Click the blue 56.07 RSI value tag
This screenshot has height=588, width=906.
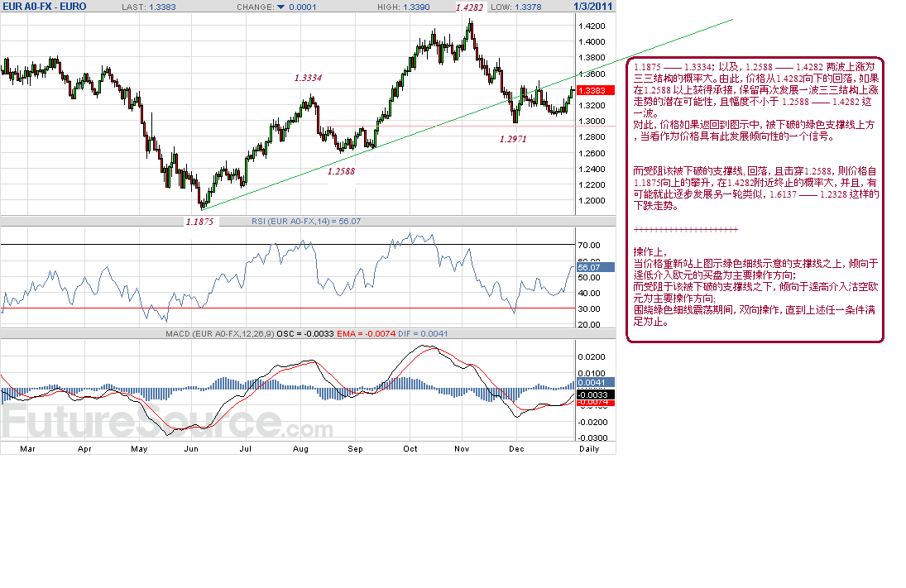[x=595, y=267]
